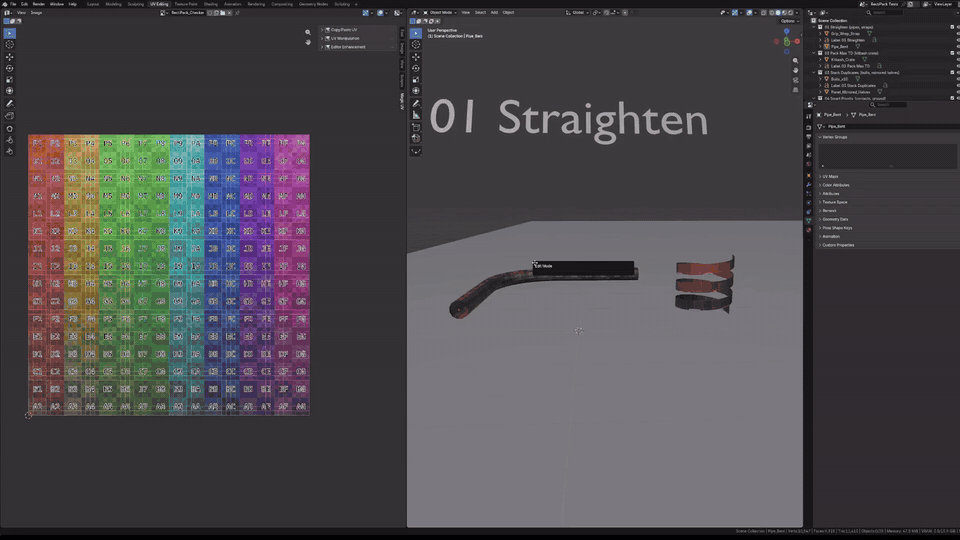This screenshot has width=960, height=540.
Task: Open the UV editor Image menu
Action: (37, 12)
